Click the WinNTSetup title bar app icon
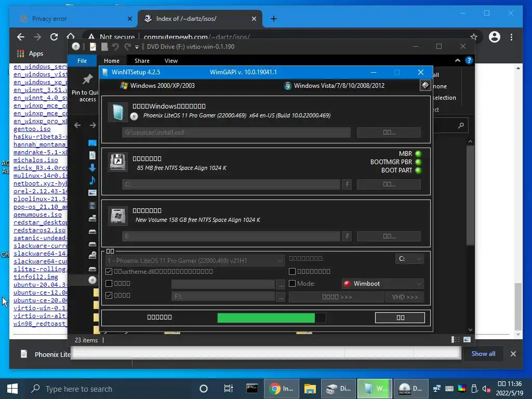 105,72
